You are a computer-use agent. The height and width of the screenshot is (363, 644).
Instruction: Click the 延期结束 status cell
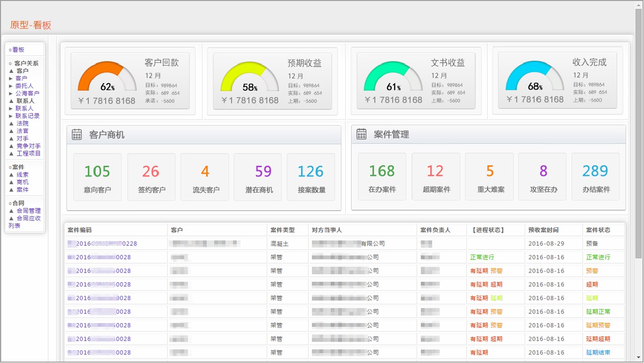pos(598,353)
